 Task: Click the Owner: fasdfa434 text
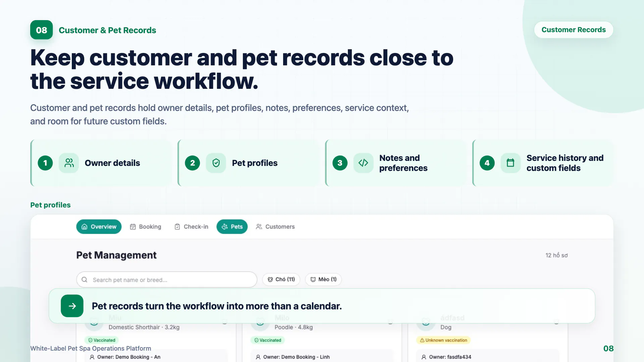point(450,357)
